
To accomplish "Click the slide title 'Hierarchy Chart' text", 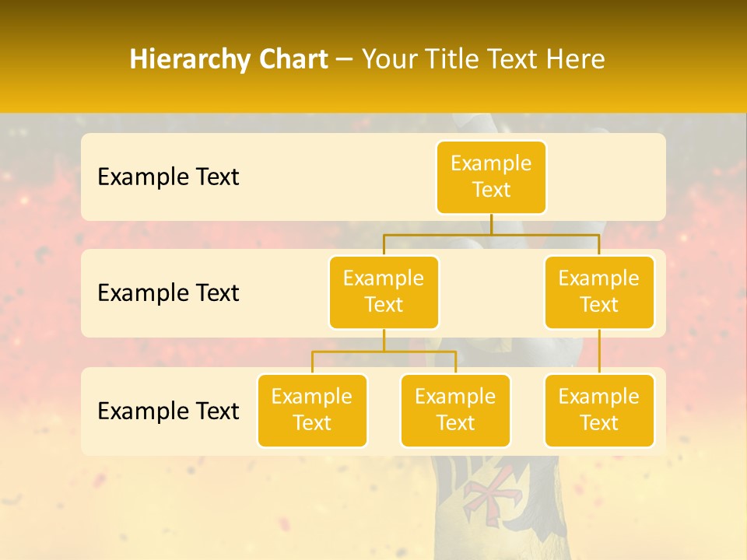I will 229,59.
